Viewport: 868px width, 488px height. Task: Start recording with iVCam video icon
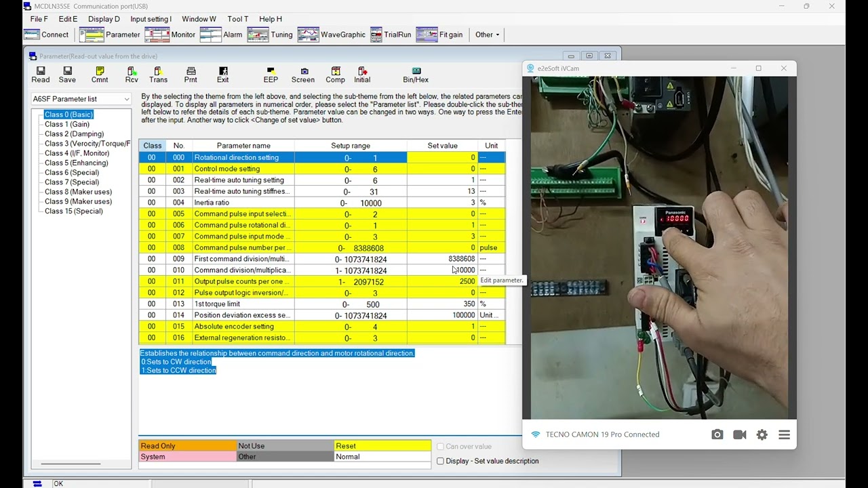coord(740,434)
